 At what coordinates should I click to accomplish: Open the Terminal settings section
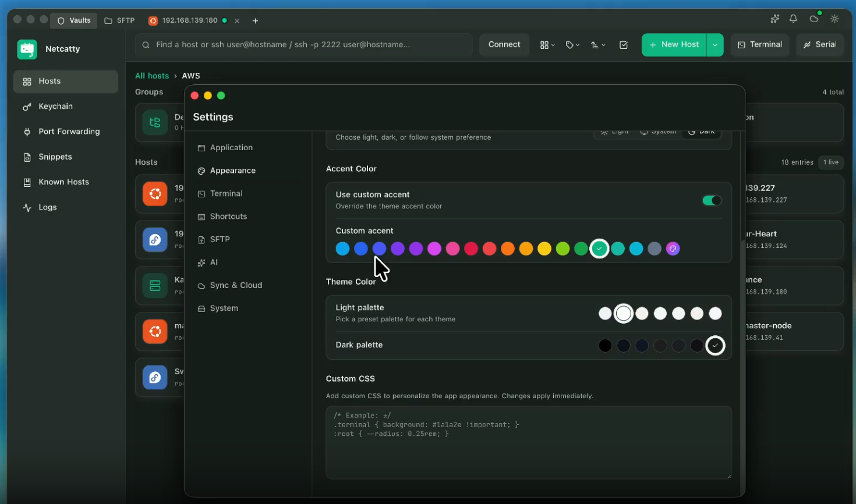click(x=226, y=193)
